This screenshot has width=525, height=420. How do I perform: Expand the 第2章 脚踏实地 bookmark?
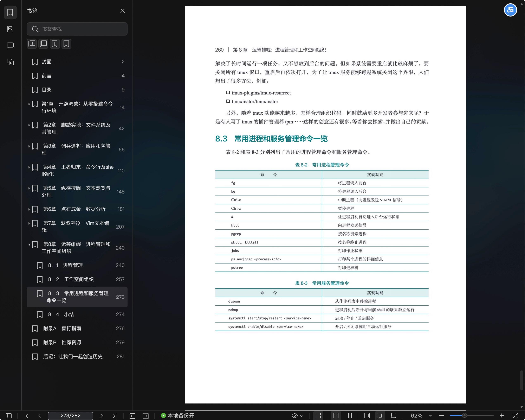click(x=29, y=125)
